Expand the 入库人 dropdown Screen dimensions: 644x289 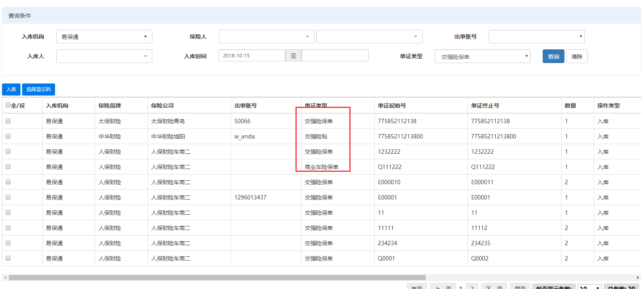(x=104, y=56)
